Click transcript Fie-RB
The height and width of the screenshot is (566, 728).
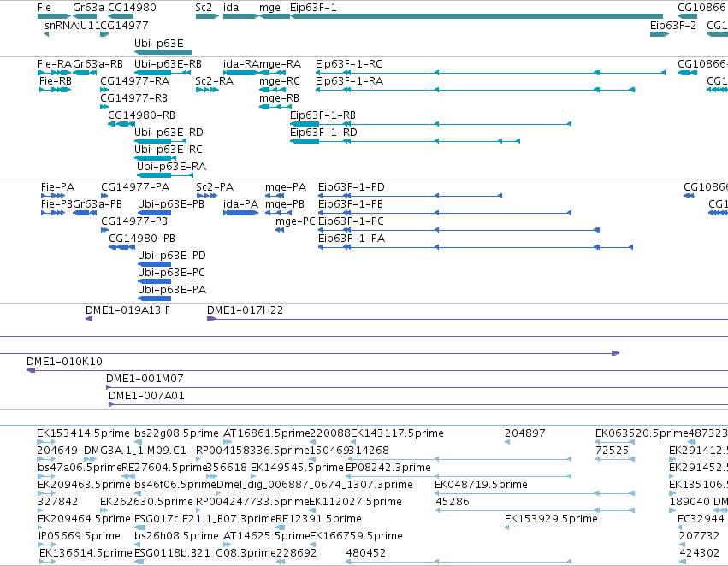click(55, 90)
